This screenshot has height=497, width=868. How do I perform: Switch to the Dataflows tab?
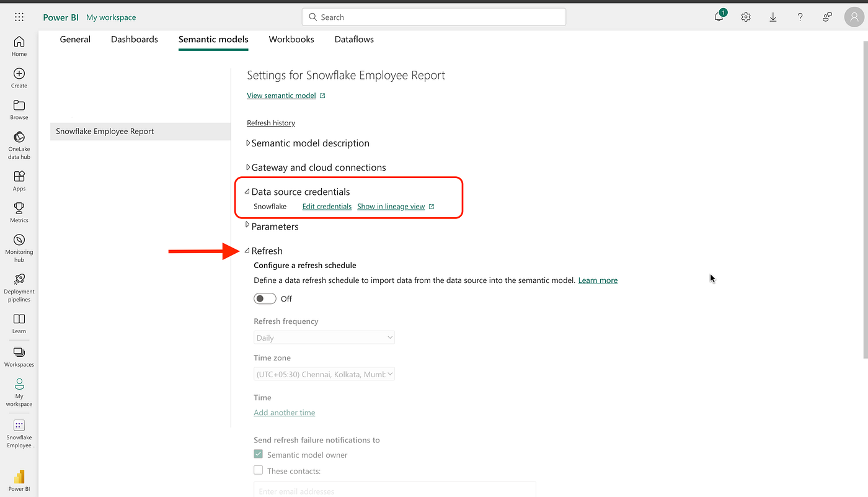click(354, 39)
